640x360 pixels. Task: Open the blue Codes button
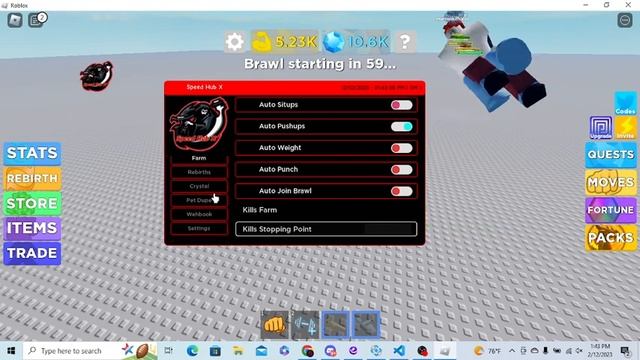coord(625,103)
